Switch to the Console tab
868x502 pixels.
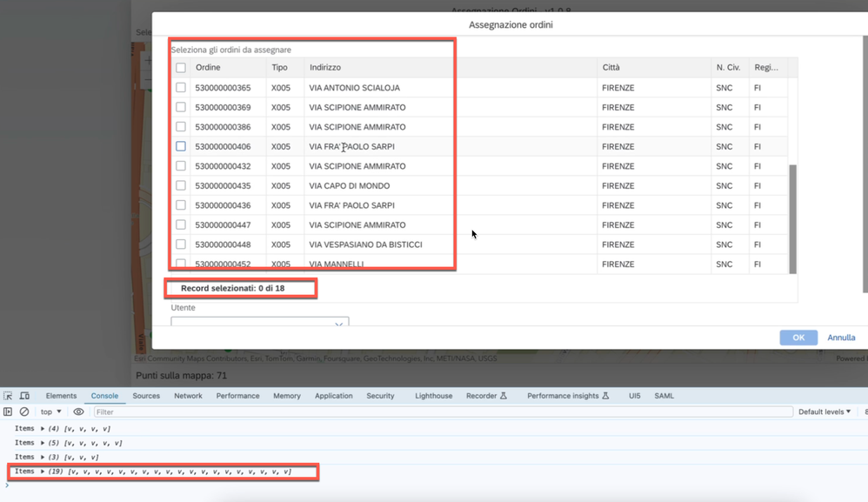point(104,396)
